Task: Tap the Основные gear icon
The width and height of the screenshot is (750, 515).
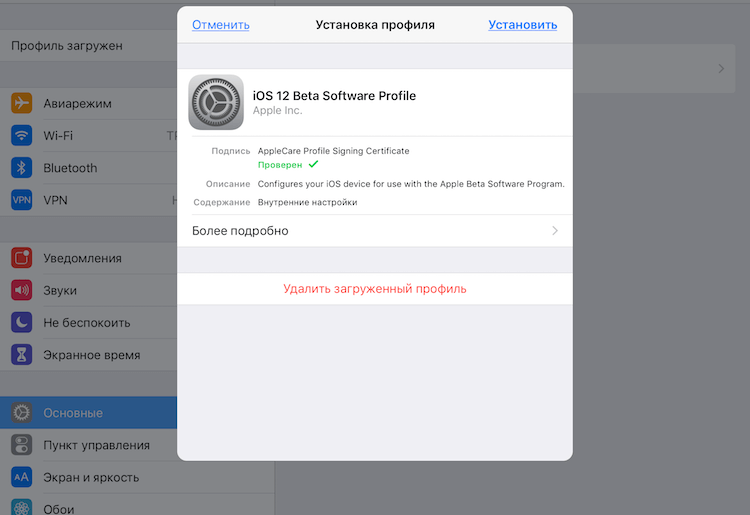Action: coord(22,413)
